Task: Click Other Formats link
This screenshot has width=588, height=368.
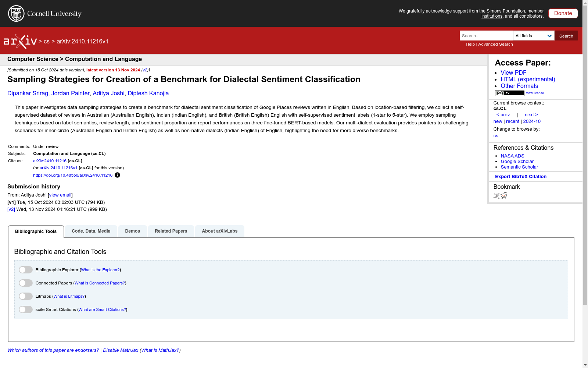Action: click(519, 86)
